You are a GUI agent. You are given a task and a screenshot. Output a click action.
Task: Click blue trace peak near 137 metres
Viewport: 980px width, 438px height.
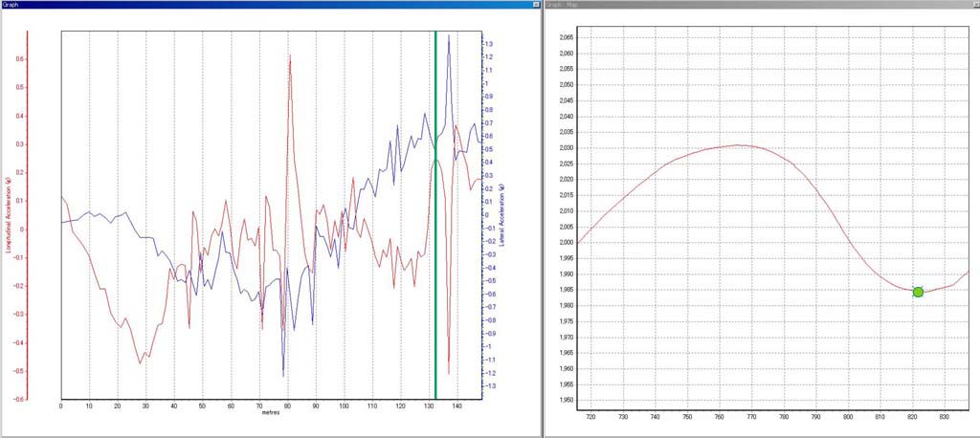coord(448,36)
